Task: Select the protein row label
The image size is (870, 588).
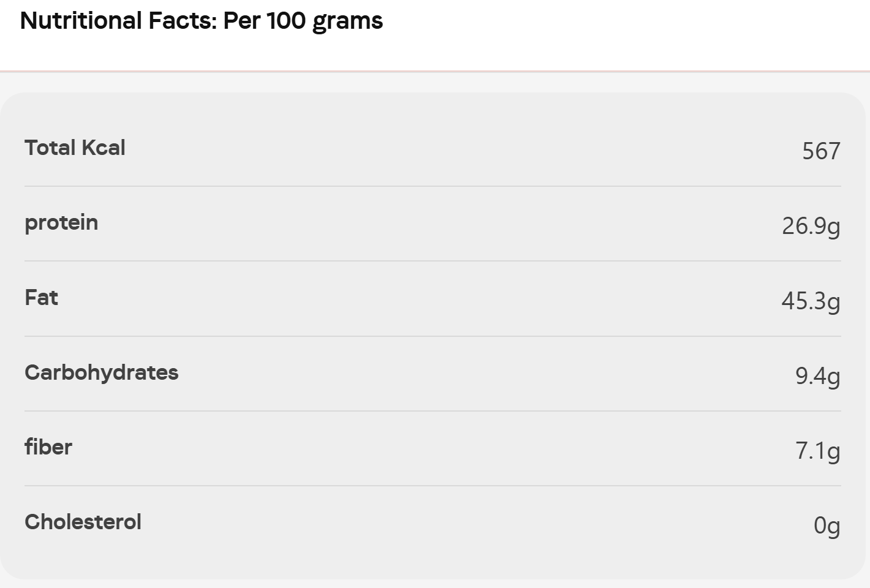Action: (x=61, y=224)
